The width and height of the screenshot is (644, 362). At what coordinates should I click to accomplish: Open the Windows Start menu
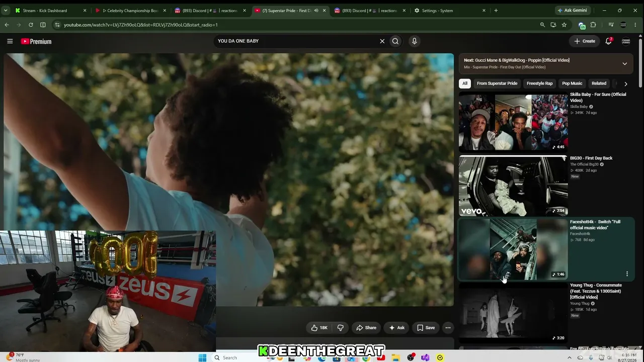pyautogui.click(x=202, y=357)
